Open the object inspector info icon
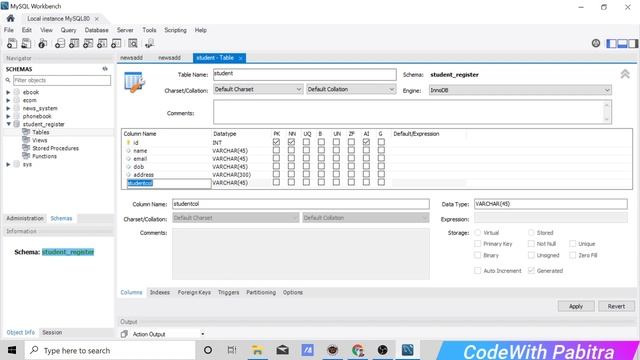640x360 pixels. [42, 43]
